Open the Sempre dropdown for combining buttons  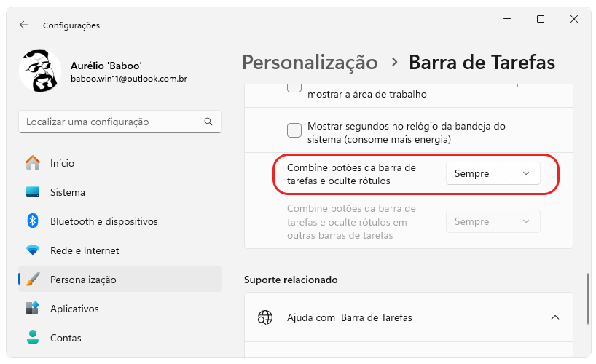[x=493, y=174]
